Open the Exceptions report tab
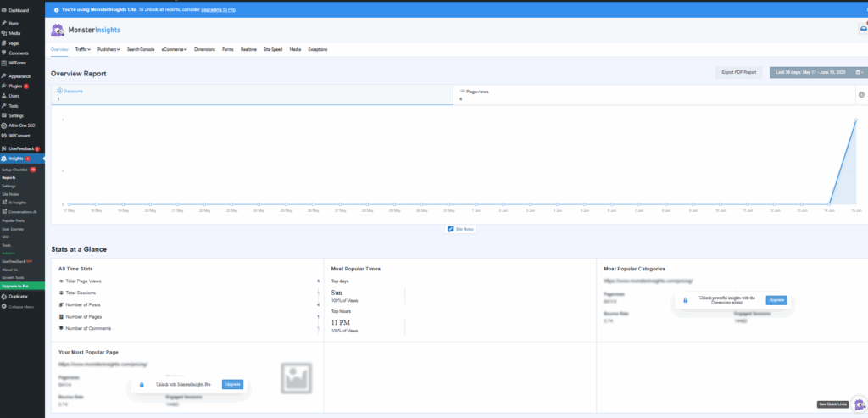 pyautogui.click(x=318, y=49)
